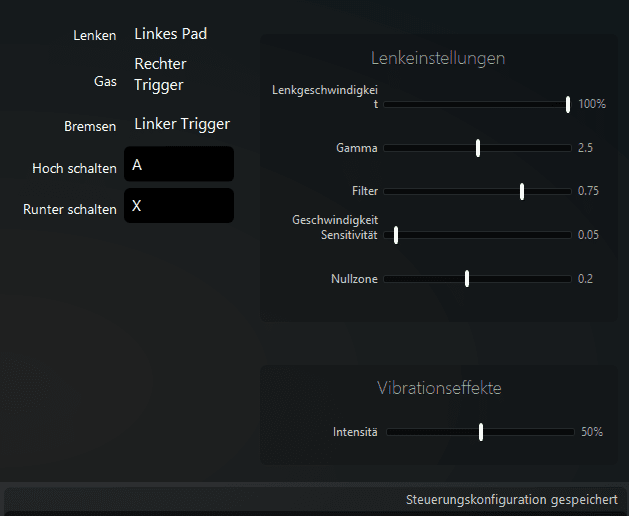Click the Bremsen label
Image resolution: width=629 pixels, height=516 pixels.
90,126
